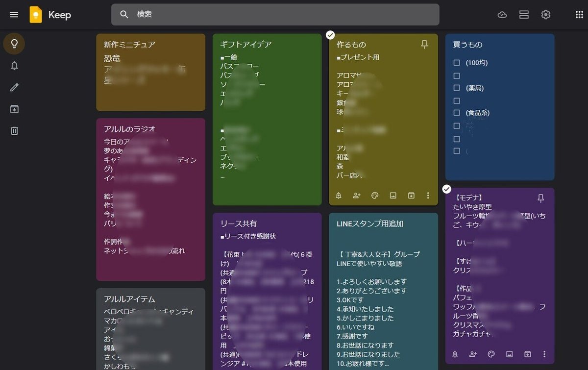The height and width of the screenshot is (370, 588).
Task: Check the cloud sync status icon
Action: coord(502,15)
